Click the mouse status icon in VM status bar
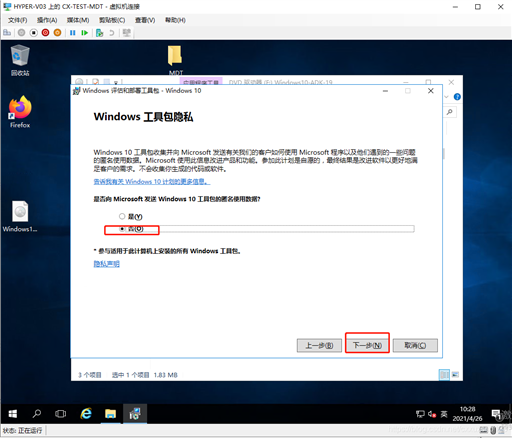The image size is (512, 438). [493, 430]
